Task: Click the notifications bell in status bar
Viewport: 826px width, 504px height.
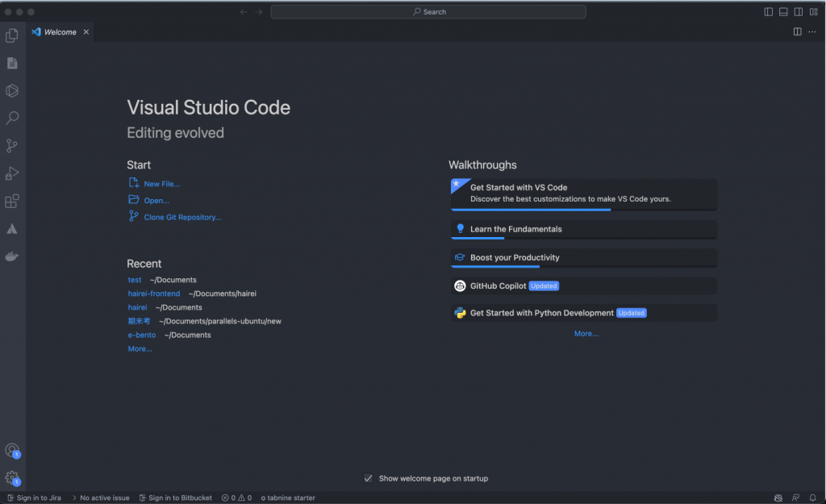Action: [x=813, y=498]
